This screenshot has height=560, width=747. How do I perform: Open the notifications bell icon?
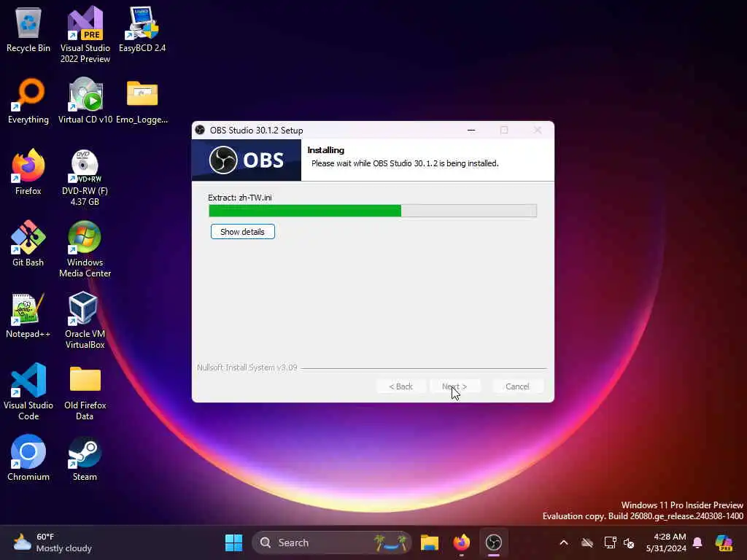[x=697, y=542]
